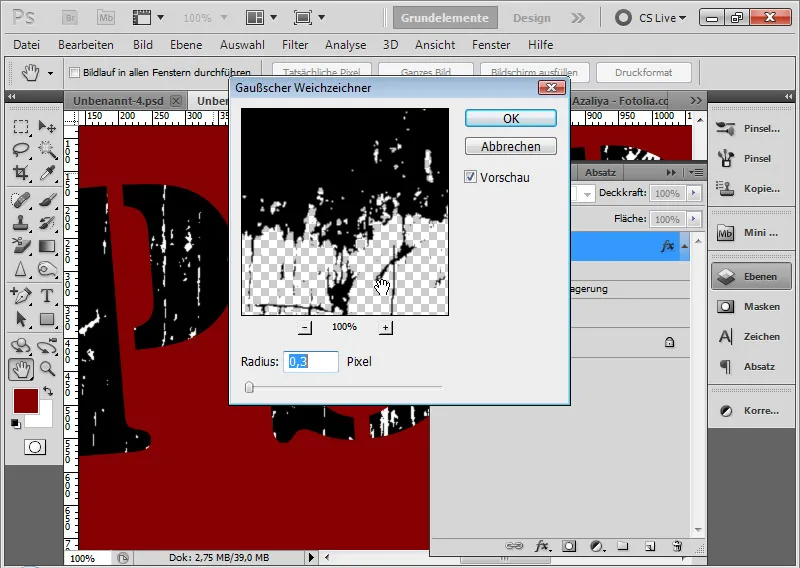
Task: Select the Hand tool in the toolbox
Action: coord(21,369)
